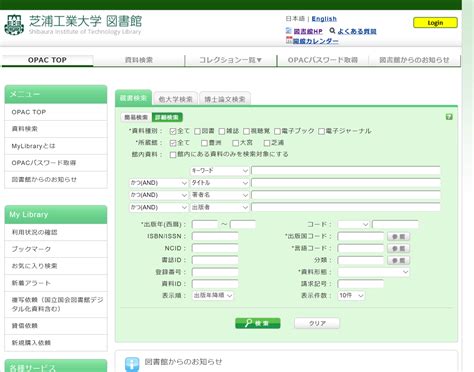Viewport: 474px width, 372px height.
Task: Open the 資料形態 dropdown
Action: [373, 272]
